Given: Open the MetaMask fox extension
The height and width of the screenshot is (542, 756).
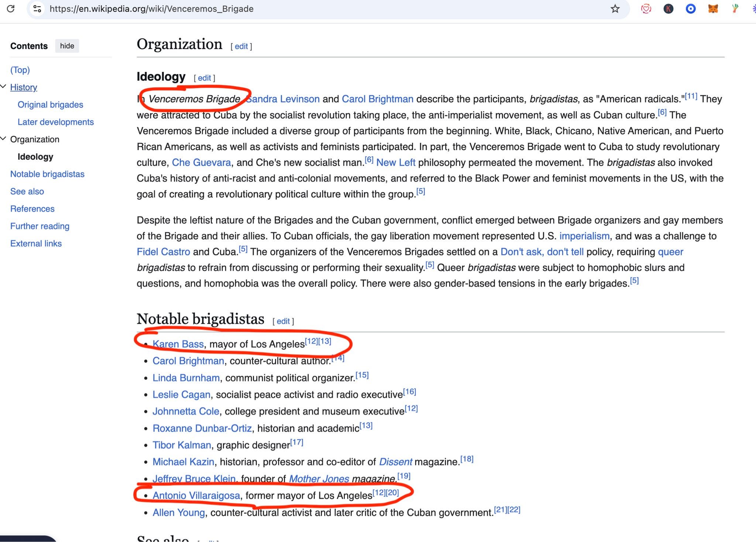Looking at the screenshot, I should point(713,8).
